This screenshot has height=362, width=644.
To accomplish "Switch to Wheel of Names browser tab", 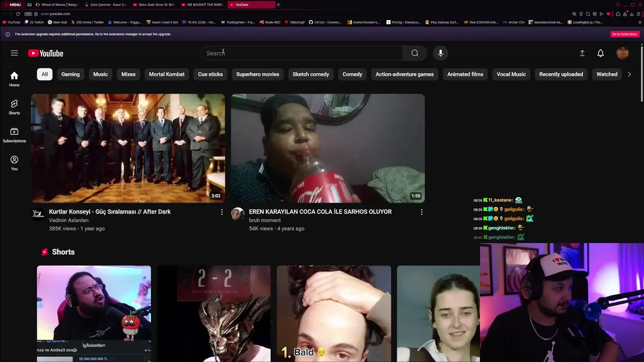I will pos(56,5).
